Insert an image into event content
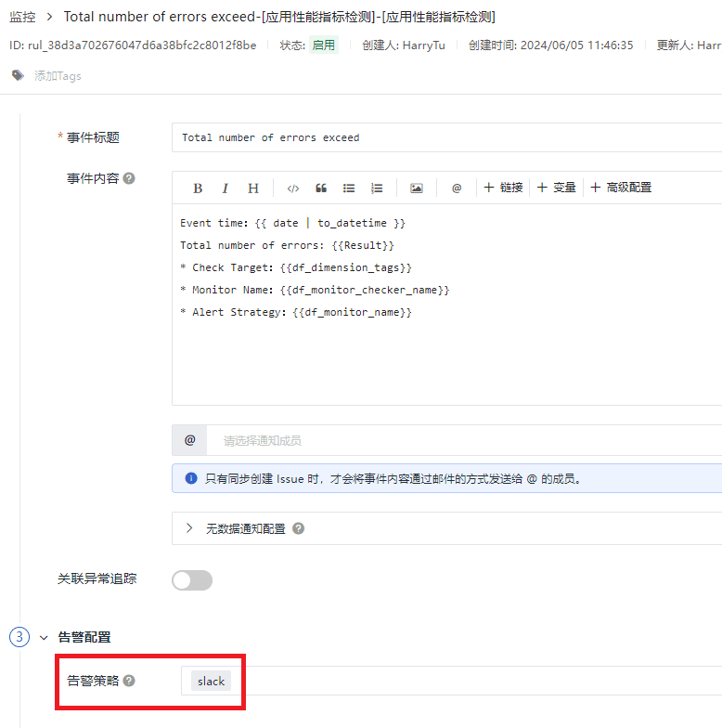This screenshot has width=722, height=728. 416,188
